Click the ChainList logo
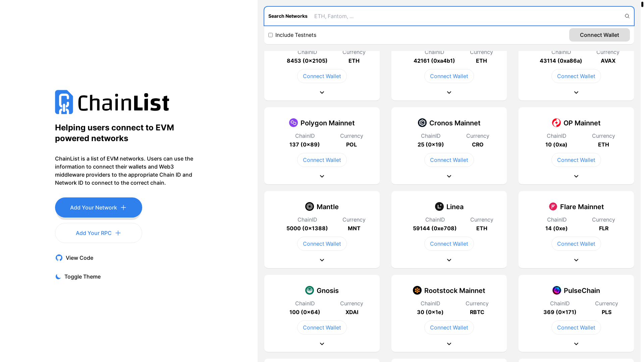This screenshot has width=644, height=362. point(112,102)
